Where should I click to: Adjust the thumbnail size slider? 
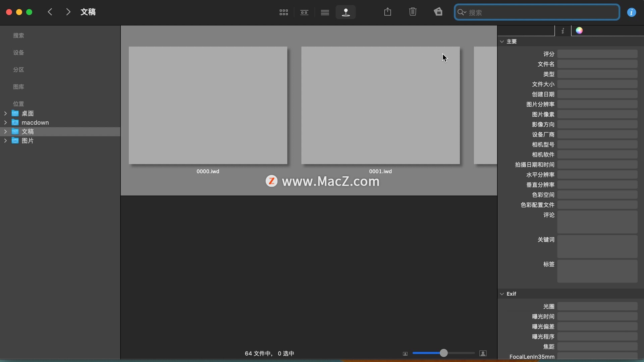point(443,353)
